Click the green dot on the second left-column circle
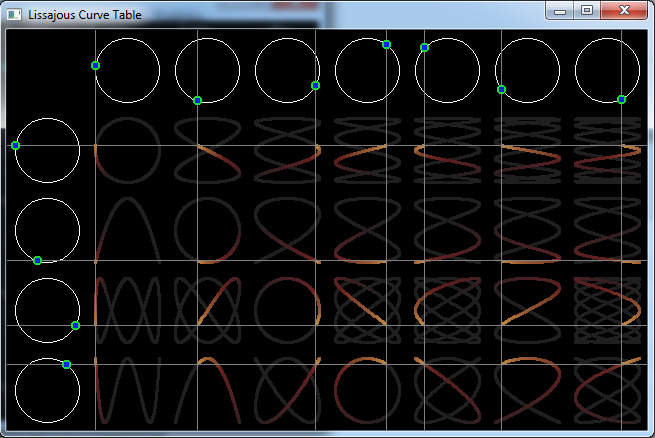The height and width of the screenshot is (438, 655). (x=37, y=260)
